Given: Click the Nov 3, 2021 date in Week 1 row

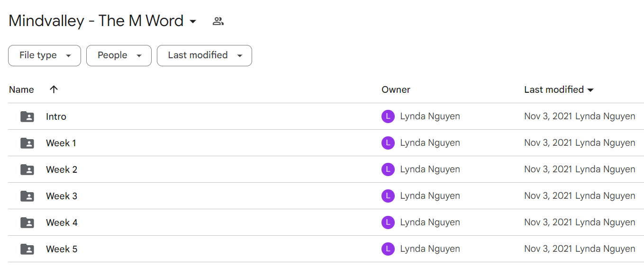Looking at the screenshot, I should [x=548, y=143].
